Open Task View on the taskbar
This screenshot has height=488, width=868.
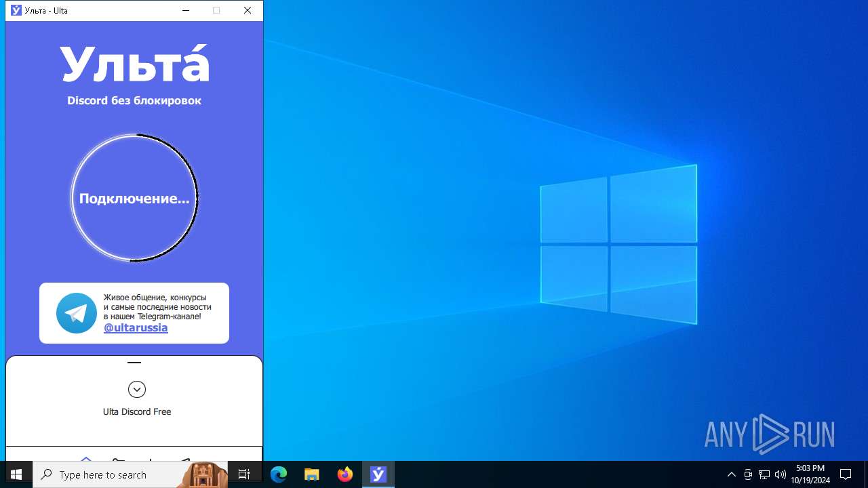tap(244, 474)
